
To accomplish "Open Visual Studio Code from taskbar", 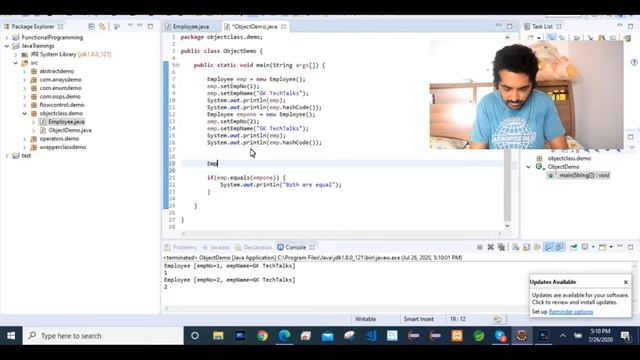I will point(371,336).
